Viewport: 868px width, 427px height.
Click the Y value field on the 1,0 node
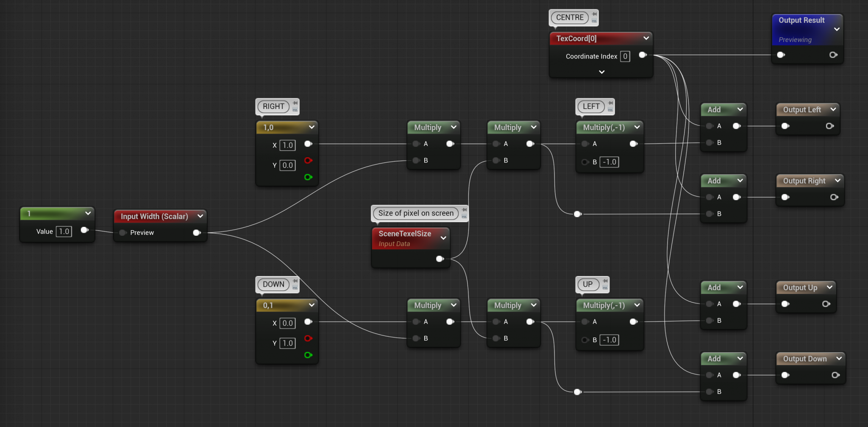287,165
